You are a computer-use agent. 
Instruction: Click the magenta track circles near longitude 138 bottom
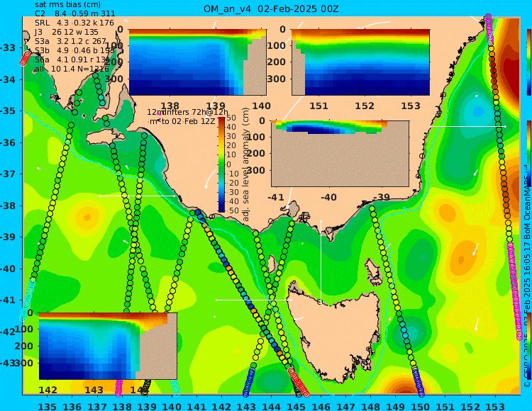click(x=118, y=388)
